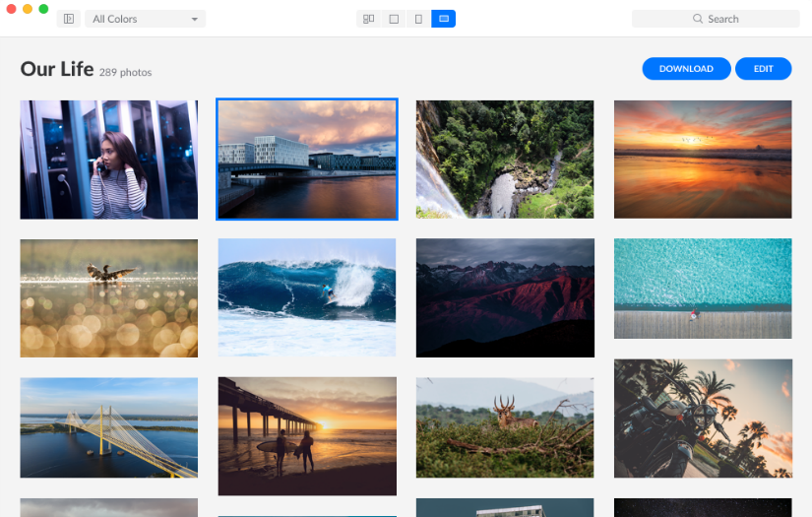Click the Our Life album title

57,69
